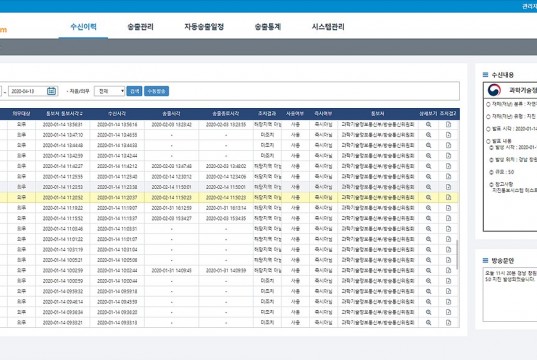The image size is (537, 360).
Task: Open the 시스템관리 tab
Action: point(328,27)
